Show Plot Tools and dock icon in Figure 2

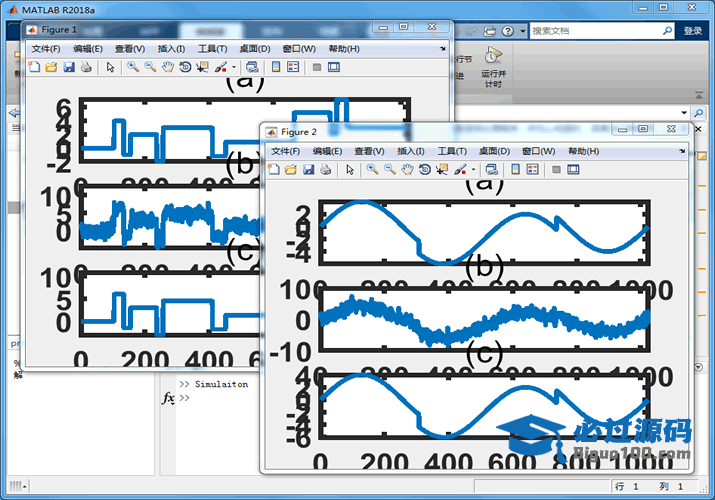click(x=573, y=170)
